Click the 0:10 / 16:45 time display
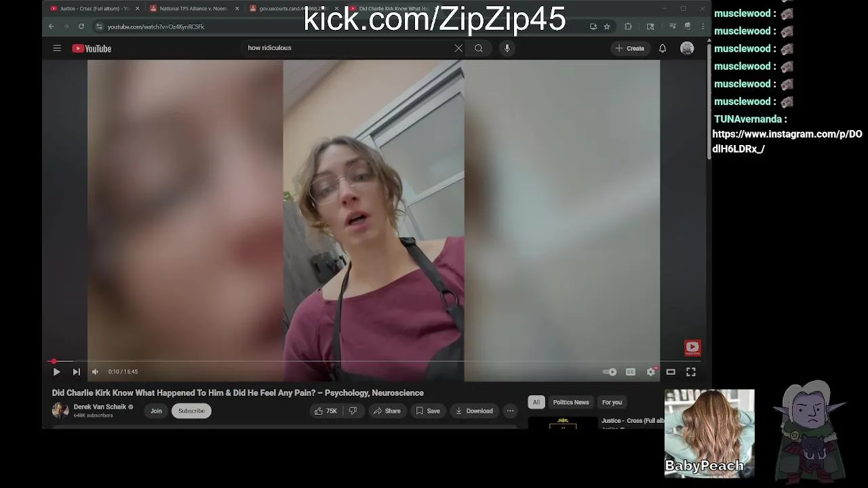Screen dimensions: 868x488 pyautogui.click(x=123, y=371)
